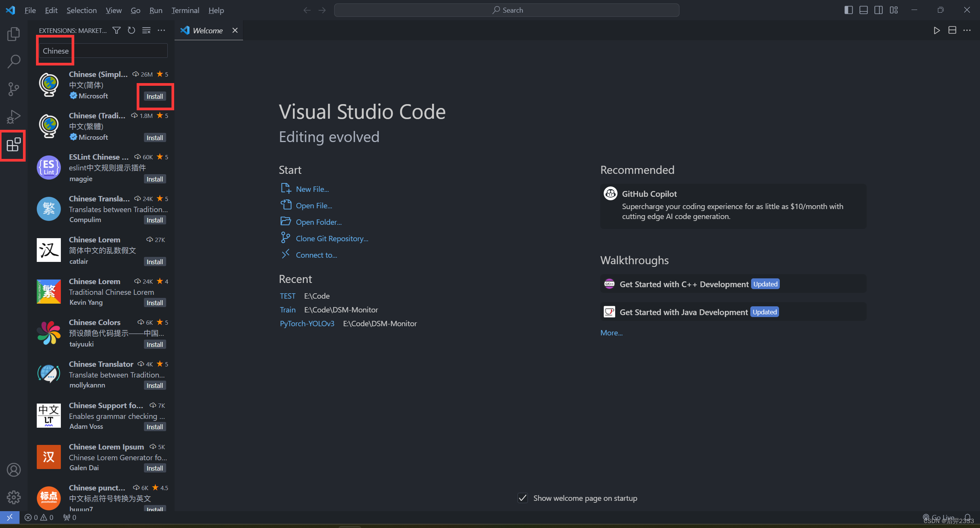Toggle the secondary side bar
The image size is (980, 528).
pyautogui.click(x=879, y=10)
